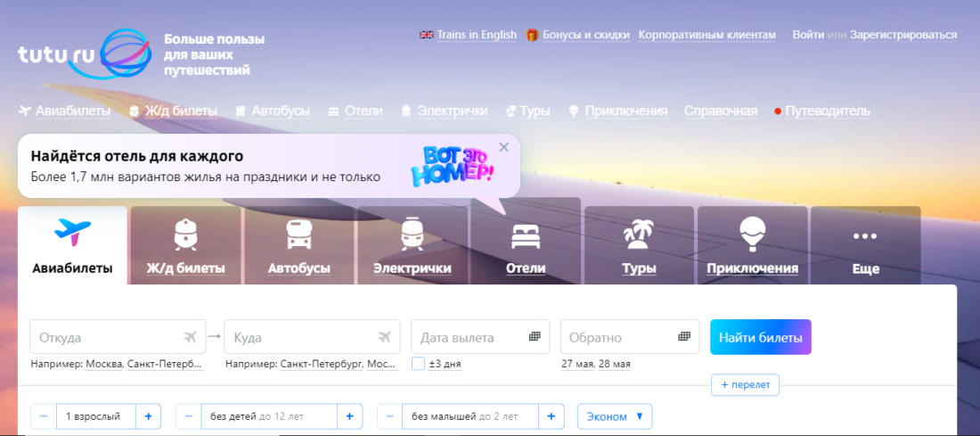Click the bed icon in Отели tab

(x=526, y=236)
